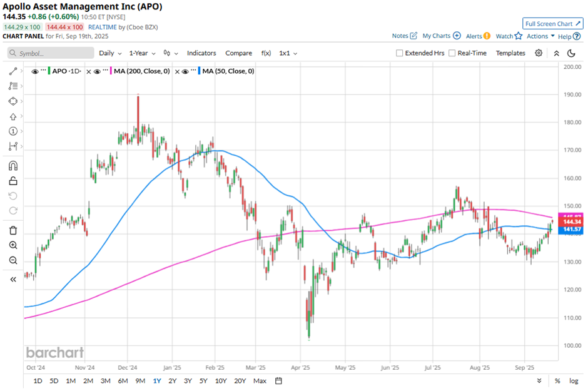Select the 6M time range

(123, 381)
